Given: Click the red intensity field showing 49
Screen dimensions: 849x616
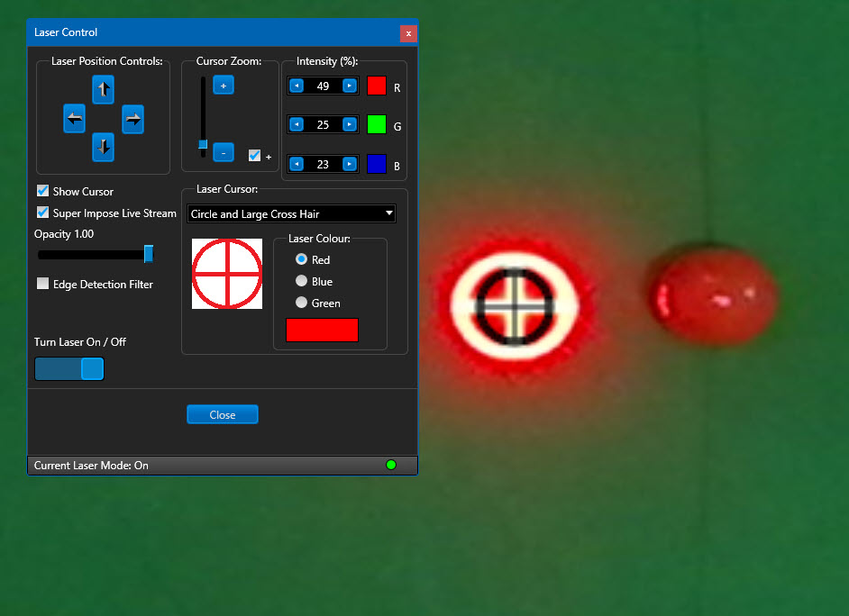Looking at the screenshot, I should click(x=323, y=86).
